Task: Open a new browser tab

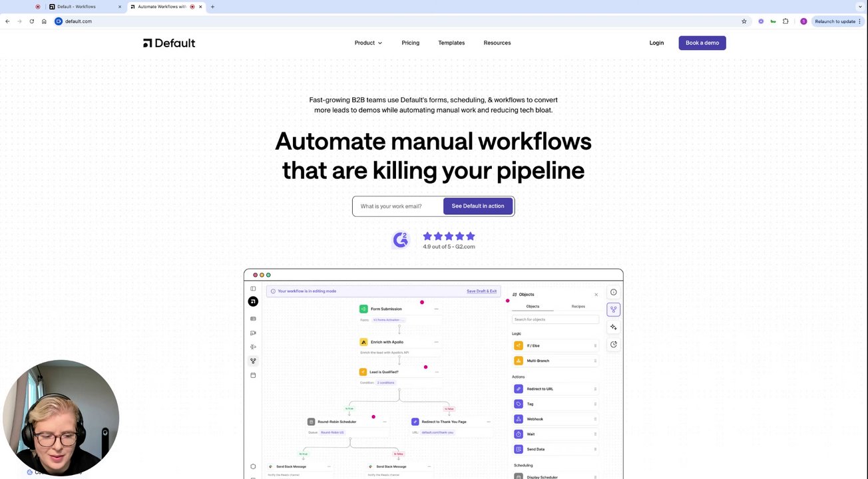Action: [212, 7]
